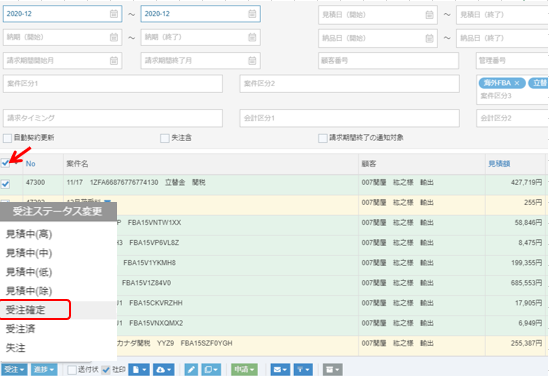This screenshot has width=549, height=376.
Task: Choose 受注済 from status menu
Action: click(x=58, y=329)
